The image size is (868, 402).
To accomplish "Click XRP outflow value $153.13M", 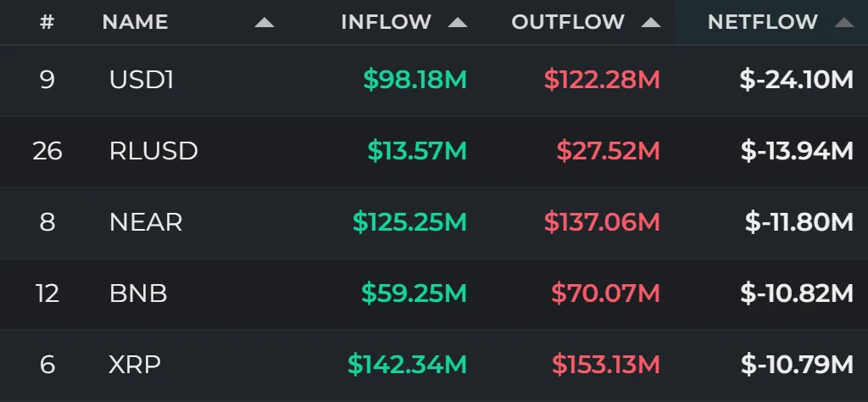I will point(606,365).
